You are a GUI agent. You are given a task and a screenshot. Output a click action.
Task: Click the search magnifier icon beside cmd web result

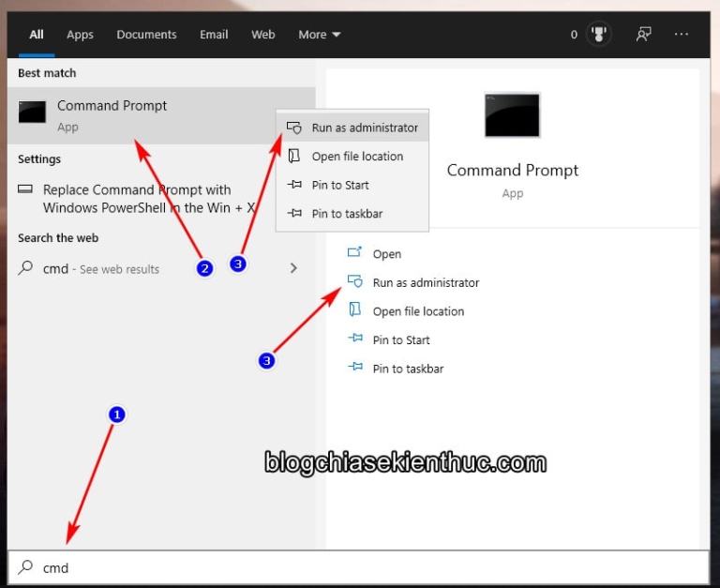(x=26, y=268)
